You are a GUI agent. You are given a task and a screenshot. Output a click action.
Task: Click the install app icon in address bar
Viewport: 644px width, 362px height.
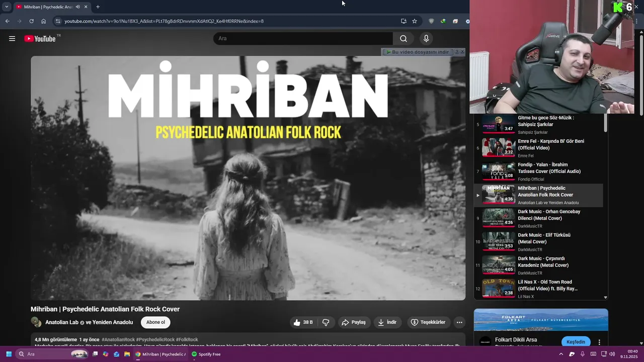[404, 21]
